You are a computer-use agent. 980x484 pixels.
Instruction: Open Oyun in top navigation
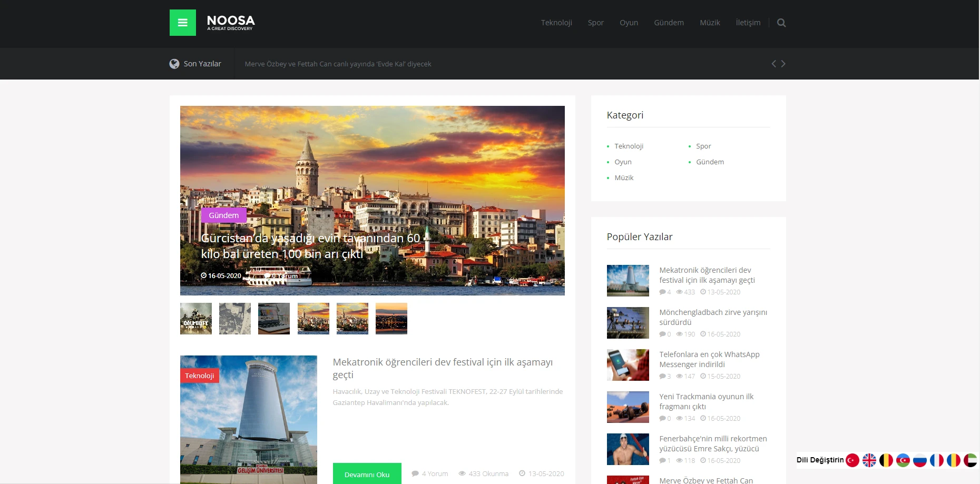pos(629,23)
